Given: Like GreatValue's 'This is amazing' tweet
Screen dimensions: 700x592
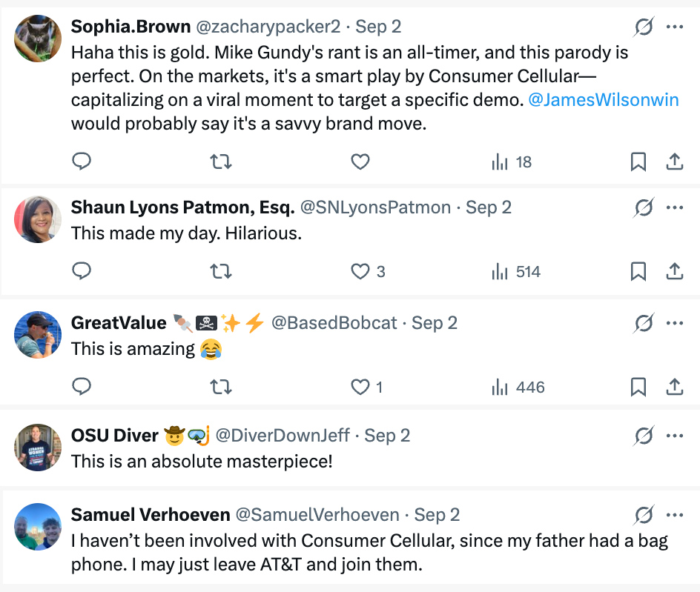Looking at the screenshot, I should [360, 387].
